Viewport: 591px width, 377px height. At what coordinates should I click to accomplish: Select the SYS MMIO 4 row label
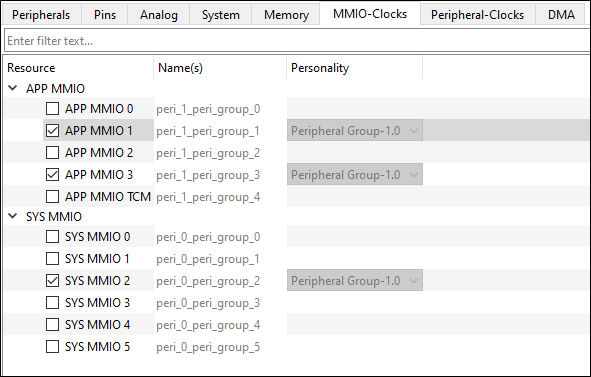pos(98,324)
